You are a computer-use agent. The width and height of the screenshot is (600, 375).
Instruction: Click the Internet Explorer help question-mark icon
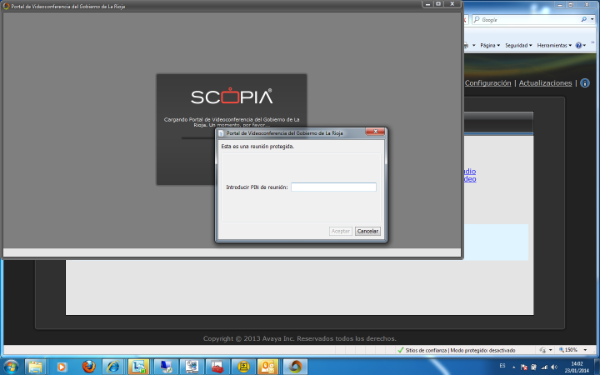(x=579, y=45)
